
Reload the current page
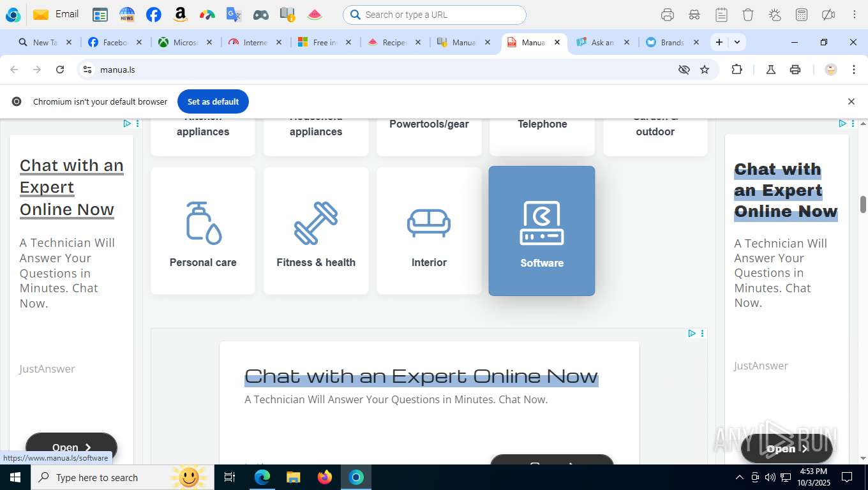(60, 70)
